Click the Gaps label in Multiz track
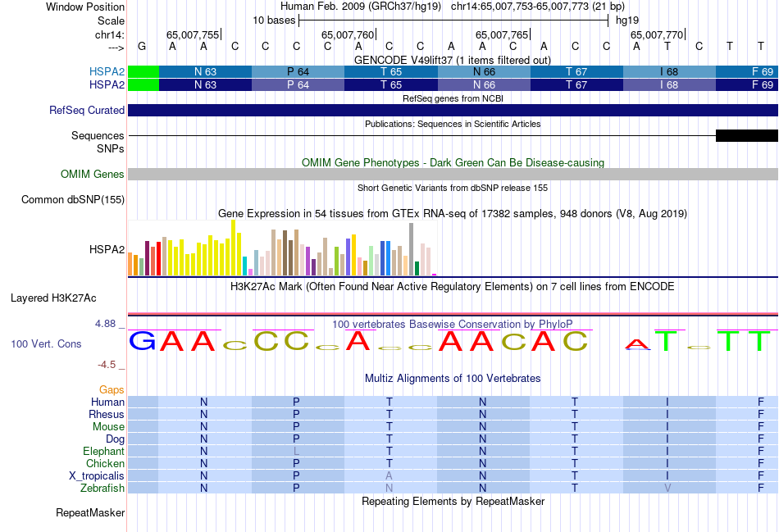Viewport: 779px width, 532px height. pyautogui.click(x=112, y=390)
